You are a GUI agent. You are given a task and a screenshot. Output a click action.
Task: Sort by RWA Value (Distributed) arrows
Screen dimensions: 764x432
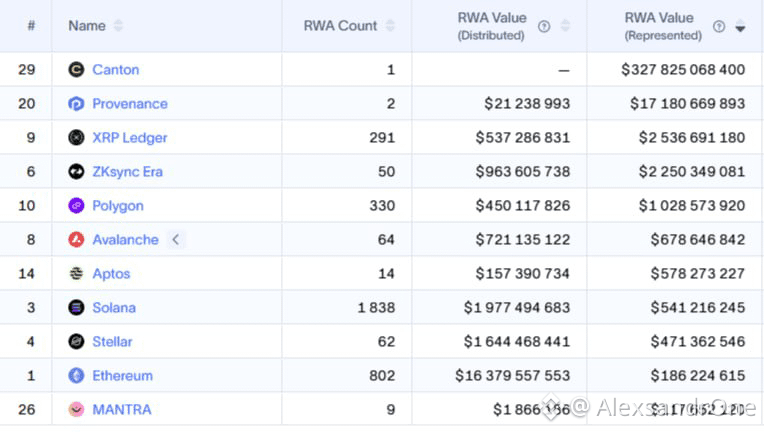click(565, 26)
